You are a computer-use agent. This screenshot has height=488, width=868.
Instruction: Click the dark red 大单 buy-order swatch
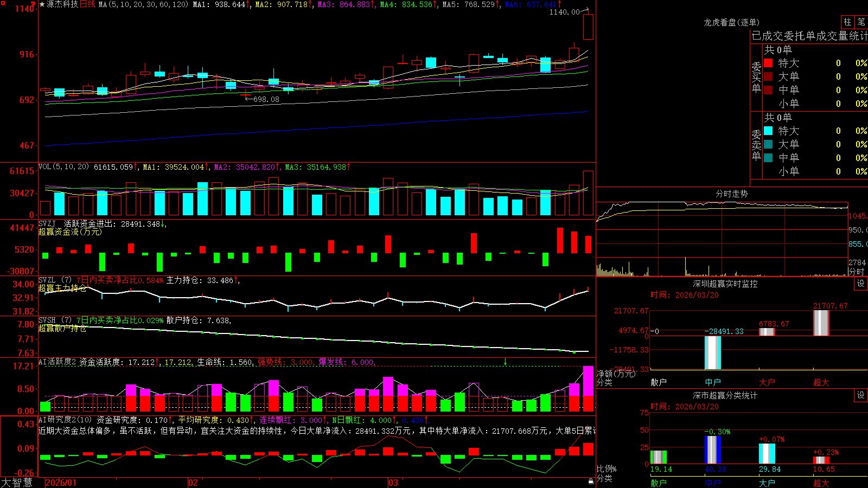coord(768,76)
